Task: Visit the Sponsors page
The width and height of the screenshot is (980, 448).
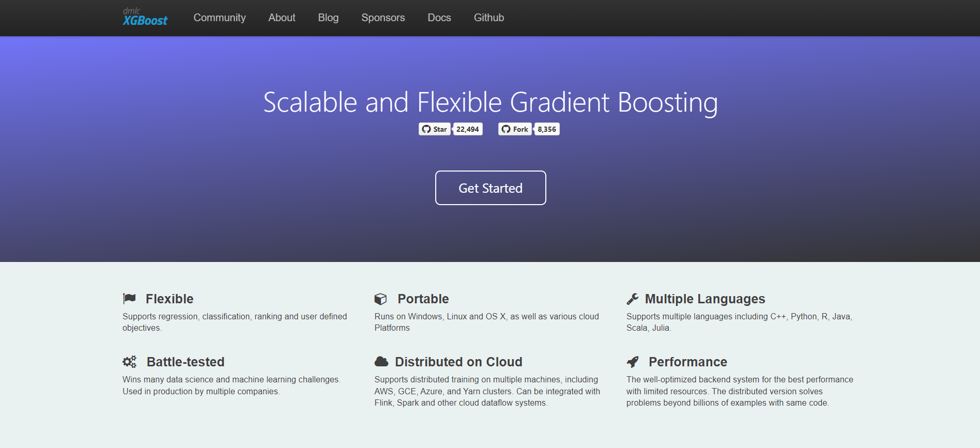Action: [x=383, y=18]
